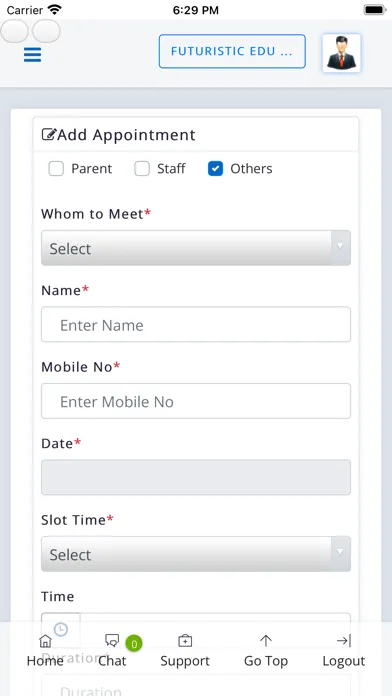Open Chat from the bottom bar
This screenshot has height=696, width=392.
pyautogui.click(x=112, y=640)
